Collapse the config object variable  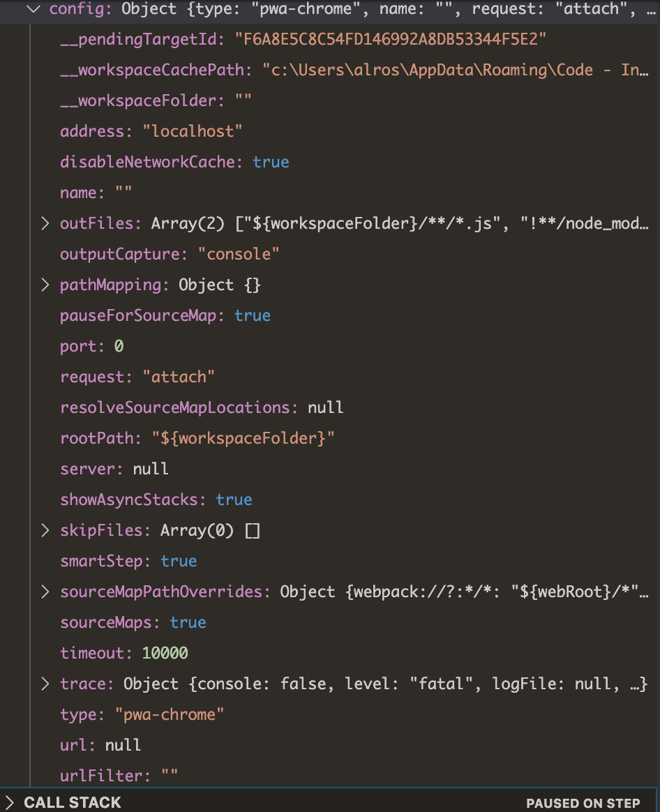31,10
